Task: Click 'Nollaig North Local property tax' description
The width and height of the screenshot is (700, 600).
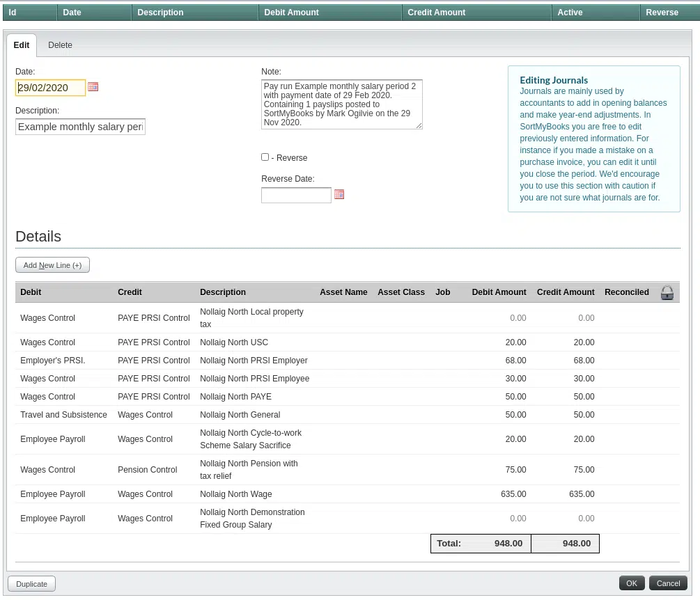Action: pyautogui.click(x=251, y=318)
